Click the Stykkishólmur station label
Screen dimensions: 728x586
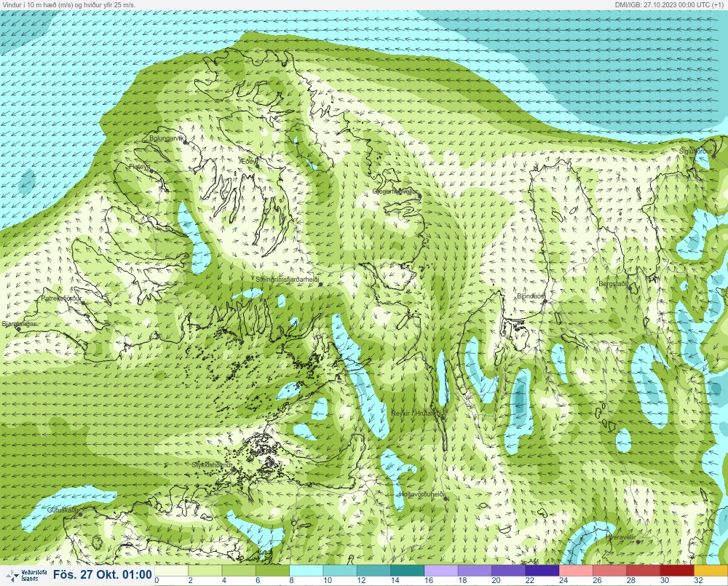point(212,465)
